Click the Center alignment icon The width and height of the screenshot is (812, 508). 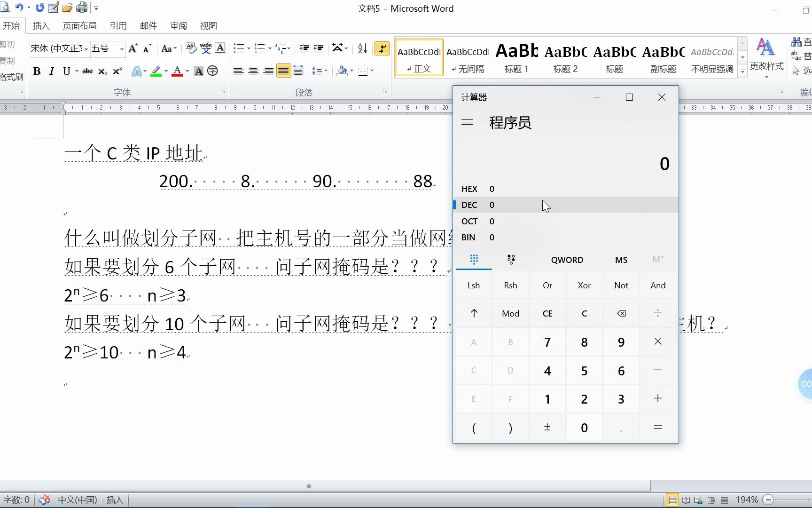click(253, 71)
